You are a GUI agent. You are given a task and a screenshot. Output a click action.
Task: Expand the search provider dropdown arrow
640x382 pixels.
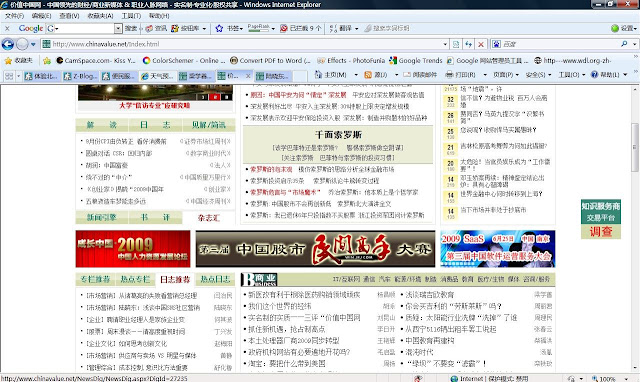[x=634, y=44]
